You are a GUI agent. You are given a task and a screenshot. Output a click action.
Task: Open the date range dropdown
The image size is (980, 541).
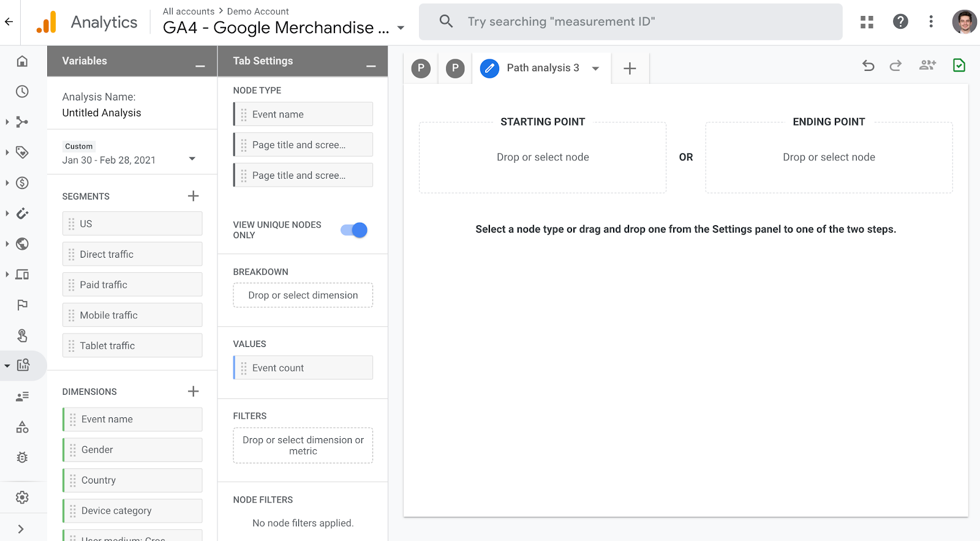tap(192, 159)
